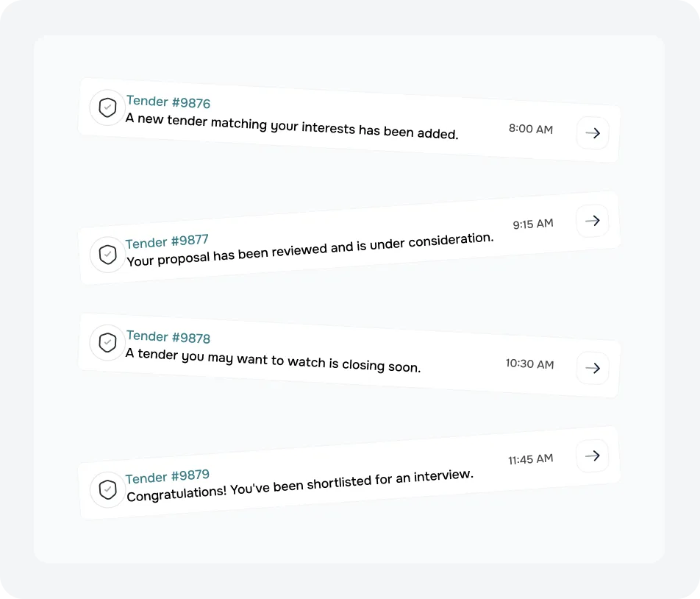Read the new tender matching interests message
Image resolution: width=700 pixels, height=599 pixels.
coord(292,126)
